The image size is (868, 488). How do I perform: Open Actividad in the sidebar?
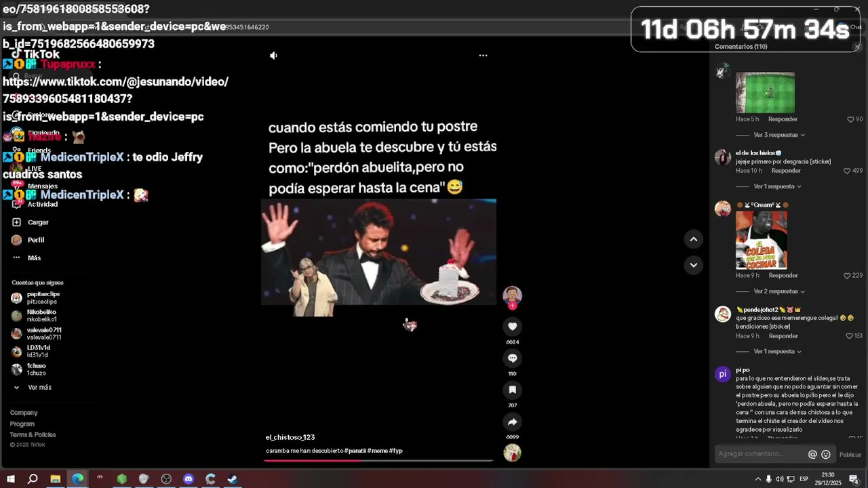point(35,204)
